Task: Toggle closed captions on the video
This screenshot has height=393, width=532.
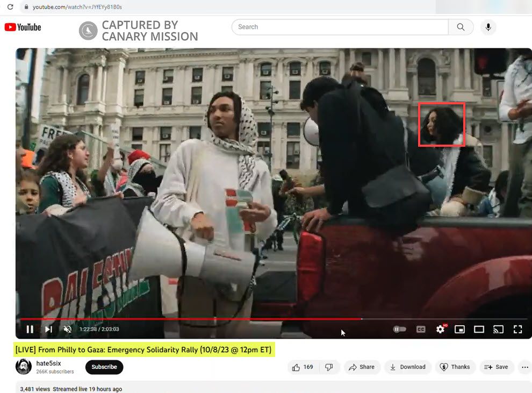Action: point(421,329)
